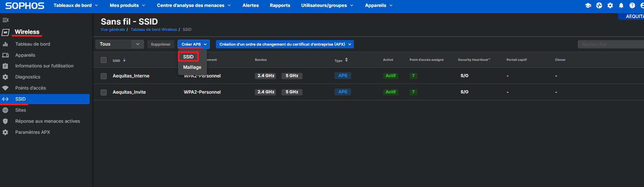Image resolution: width=644 pixels, height=187 pixels.
Task: Click the Activé column header
Action: (388, 60)
